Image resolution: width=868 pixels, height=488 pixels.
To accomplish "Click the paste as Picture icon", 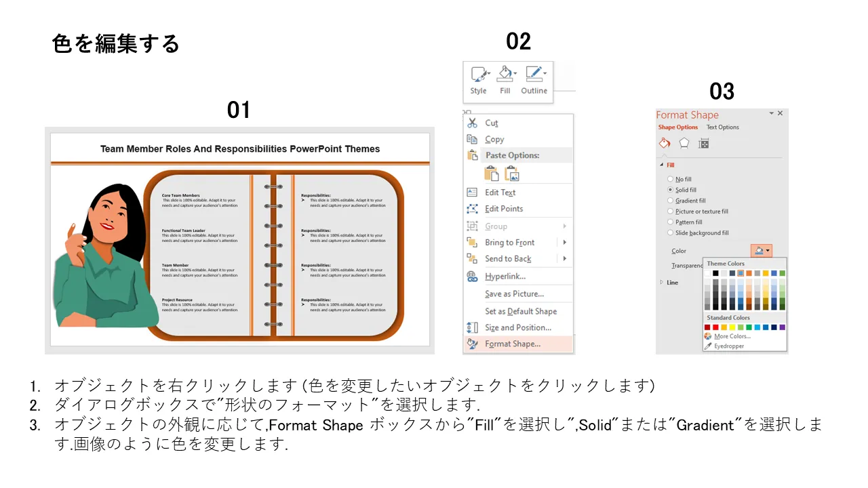I will tap(512, 174).
